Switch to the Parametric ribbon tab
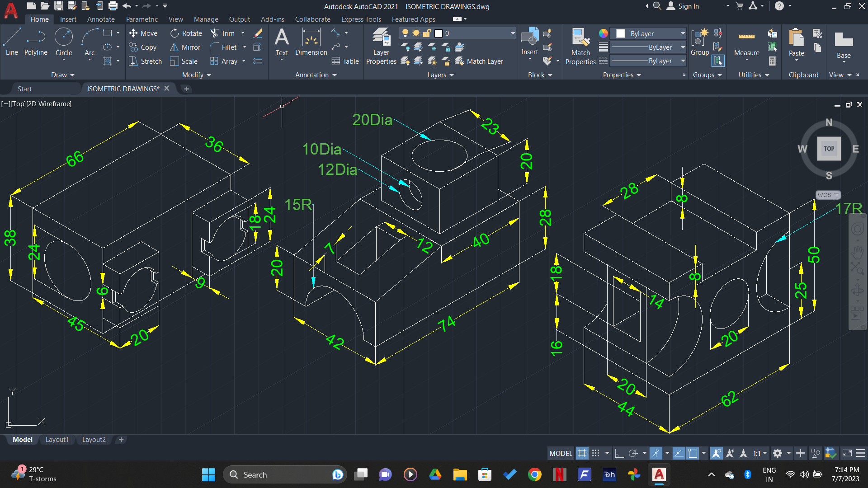The width and height of the screenshot is (868, 488). 142,19
